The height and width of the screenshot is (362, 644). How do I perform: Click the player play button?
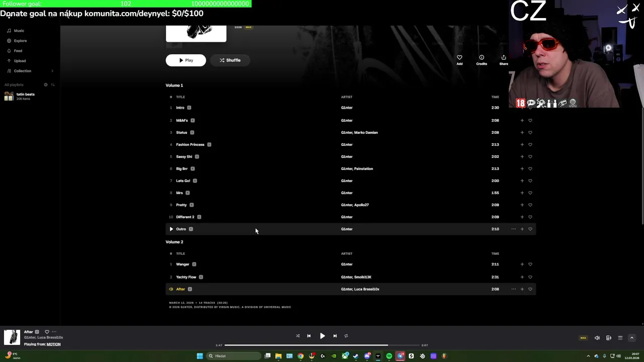323,336
